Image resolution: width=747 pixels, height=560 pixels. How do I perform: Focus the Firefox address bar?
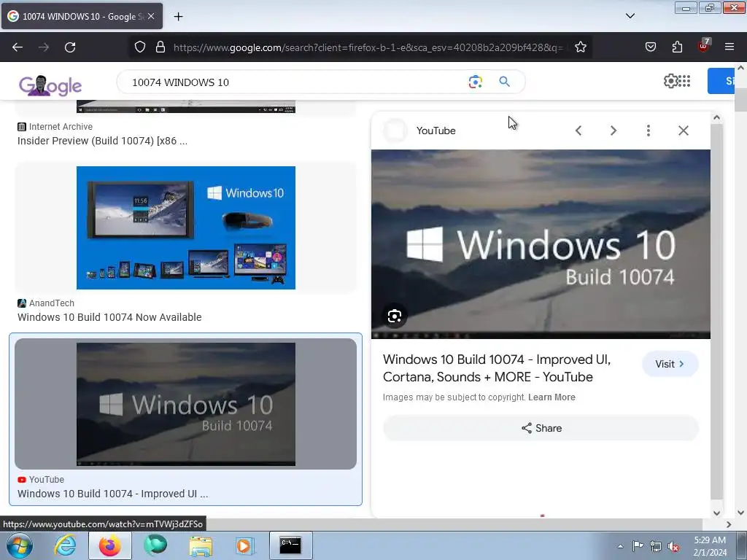[x=368, y=47]
